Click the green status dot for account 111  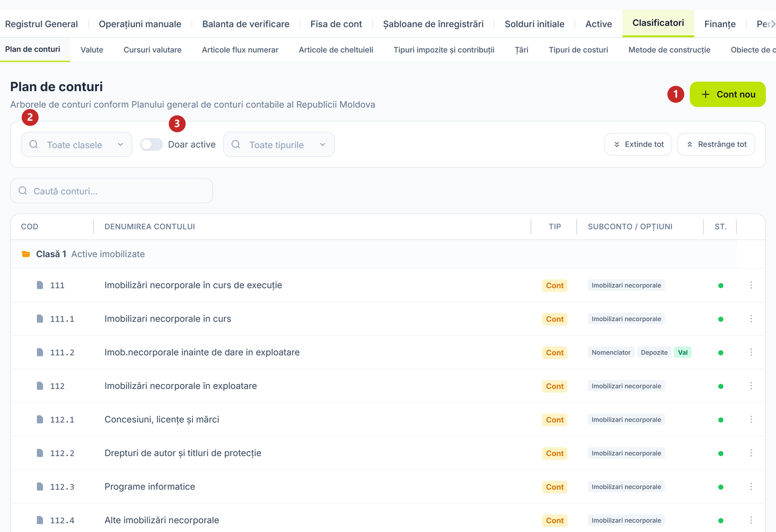point(721,285)
